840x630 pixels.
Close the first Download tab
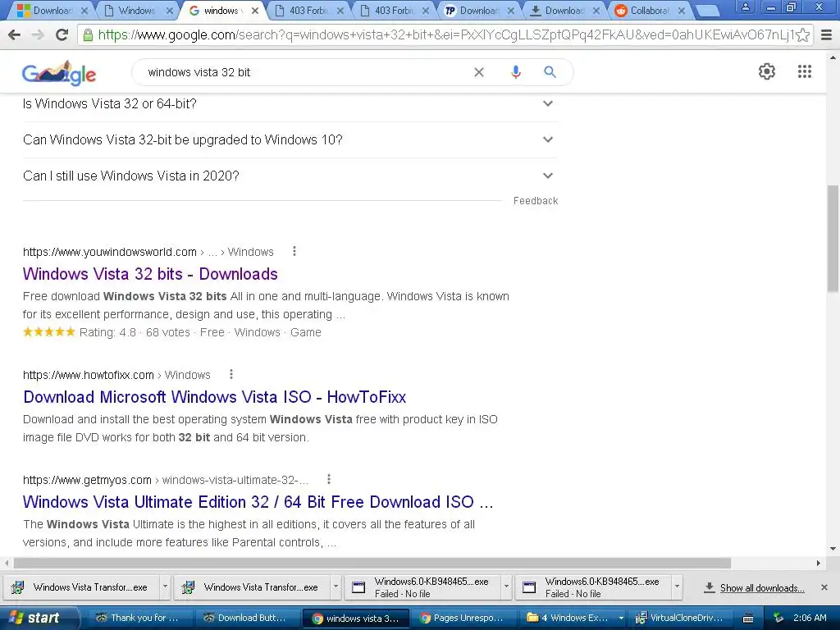(84, 10)
